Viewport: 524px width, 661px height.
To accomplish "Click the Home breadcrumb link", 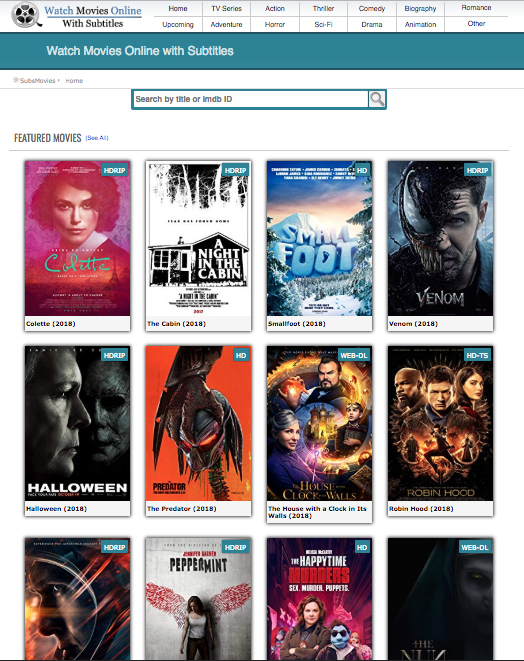I will pyautogui.click(x=74, y=81).
